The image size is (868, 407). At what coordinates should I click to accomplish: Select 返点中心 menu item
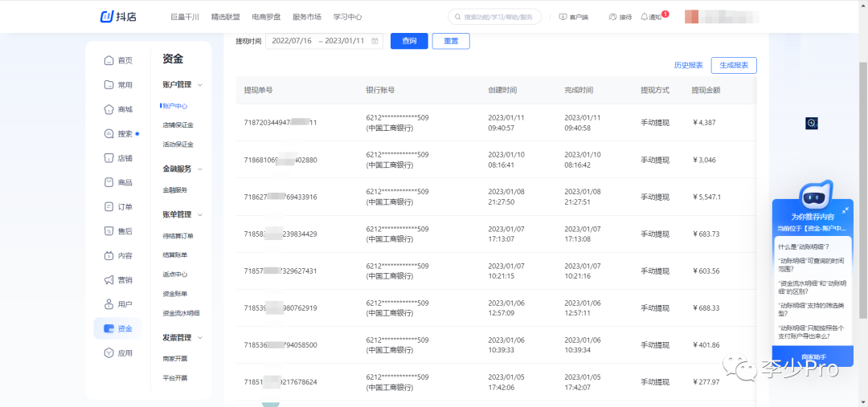tap(175, 275)
